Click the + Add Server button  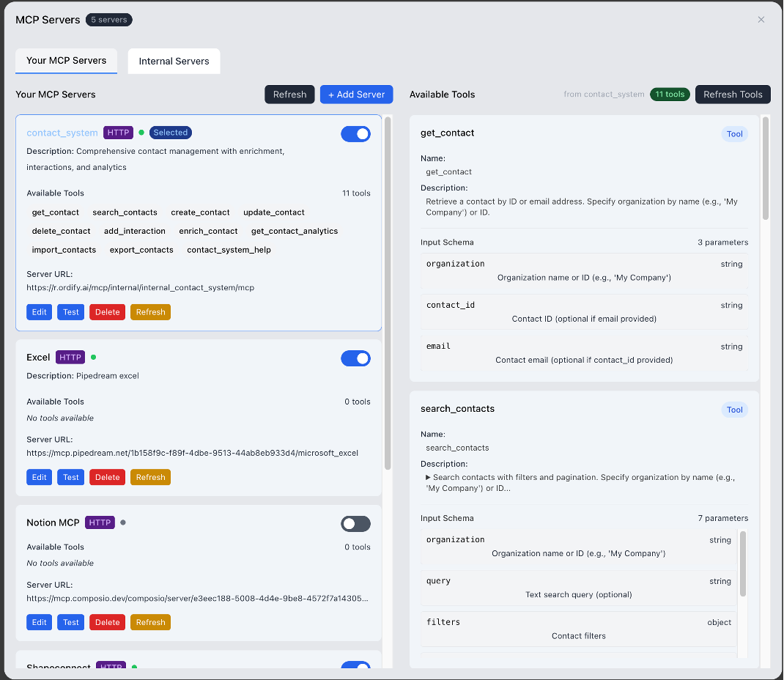pyautogui.click(x=356, y=94)
